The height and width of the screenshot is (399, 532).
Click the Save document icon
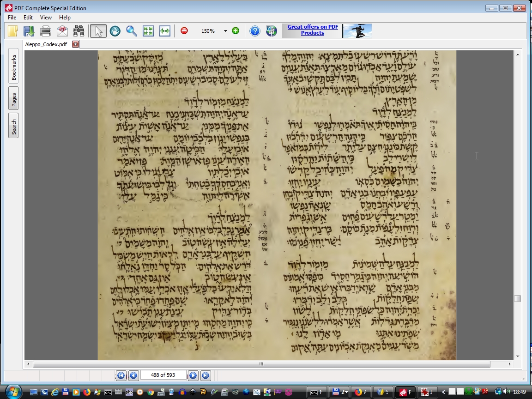[29, 31]
